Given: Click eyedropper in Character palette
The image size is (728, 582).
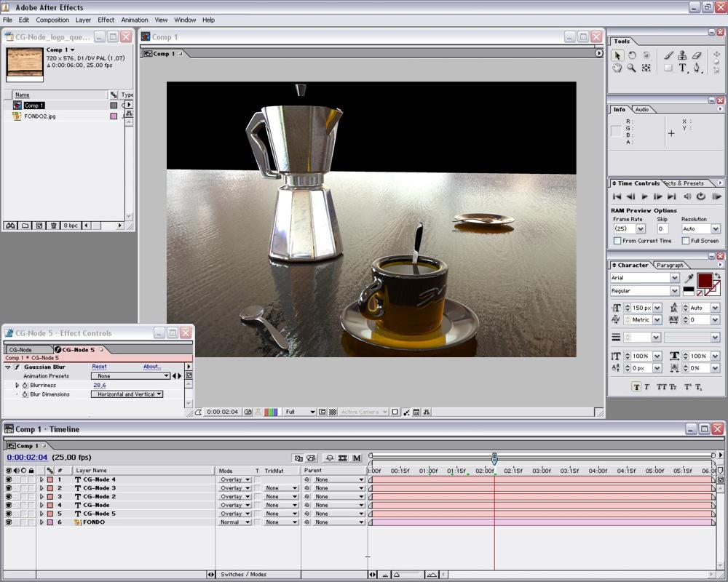Looking at the screenshot, I should tap(689, 278).
